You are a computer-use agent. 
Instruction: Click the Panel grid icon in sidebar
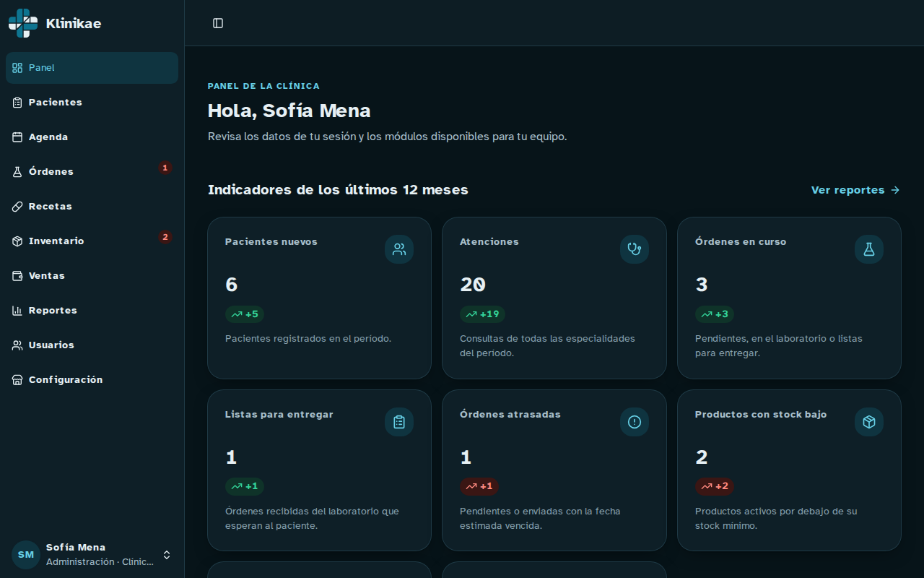pos(17,68)
